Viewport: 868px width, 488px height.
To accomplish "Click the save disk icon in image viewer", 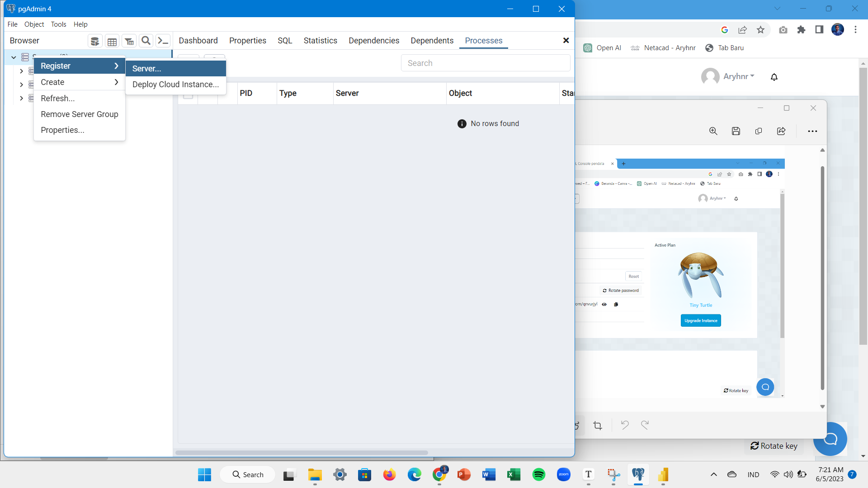I will [736, 131].
